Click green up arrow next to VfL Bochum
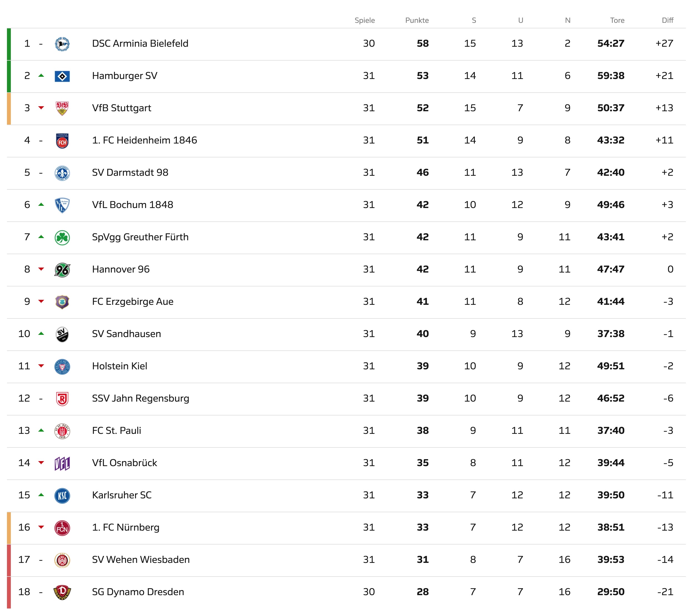690x616 pixels. (41, 204)
